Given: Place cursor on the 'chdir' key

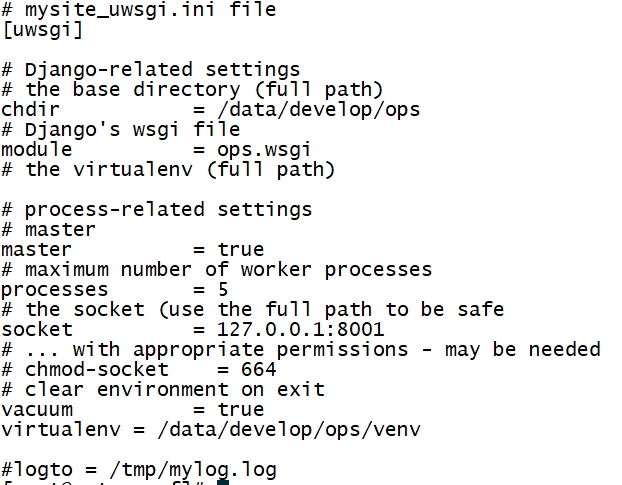Looking at the screenshot, I should click(30, 110).
